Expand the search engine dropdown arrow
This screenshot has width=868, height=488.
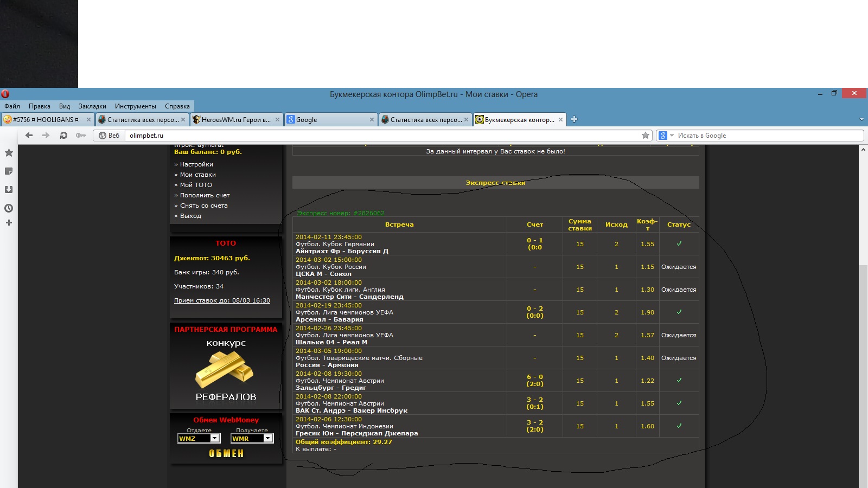[672, 136]
